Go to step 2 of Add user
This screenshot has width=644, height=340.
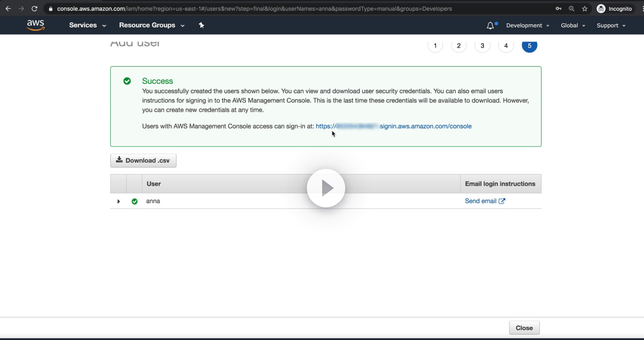click(x=459, y=45)
